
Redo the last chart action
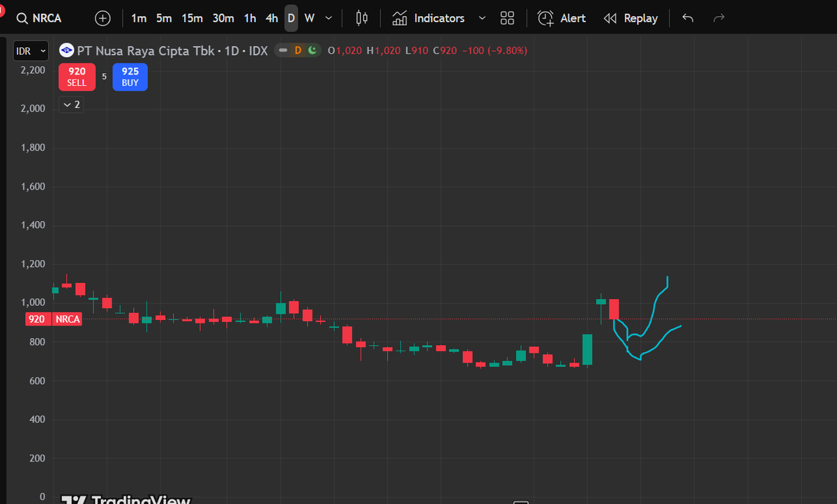720,18
